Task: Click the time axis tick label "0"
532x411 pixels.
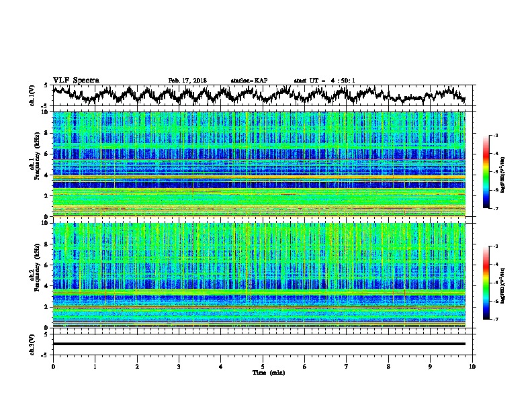Action: pos(53,367)
